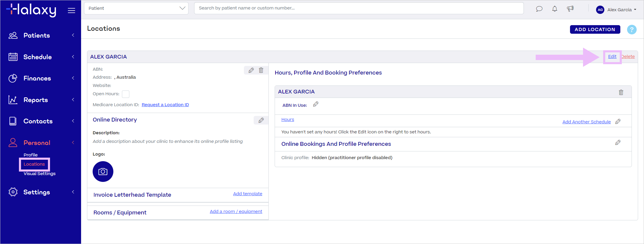This screenshot has width=644, height=244.
Task: Click the Reports graph icon
Action: [13, 100]
